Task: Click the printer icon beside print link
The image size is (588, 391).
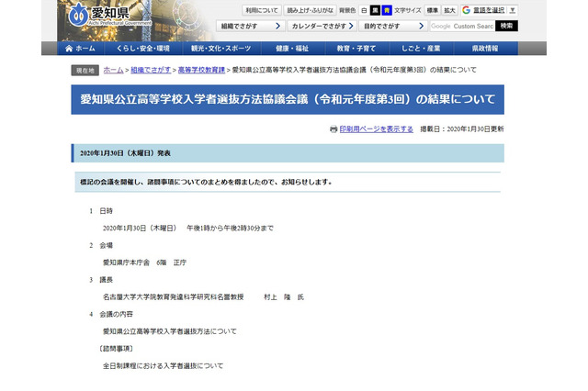Action: [334, 129]
